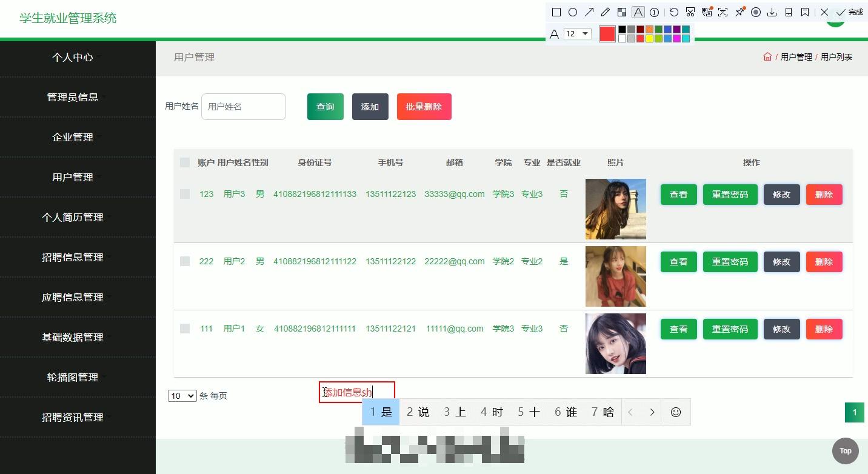Select the arrow annotation tool

coord(589,12)
